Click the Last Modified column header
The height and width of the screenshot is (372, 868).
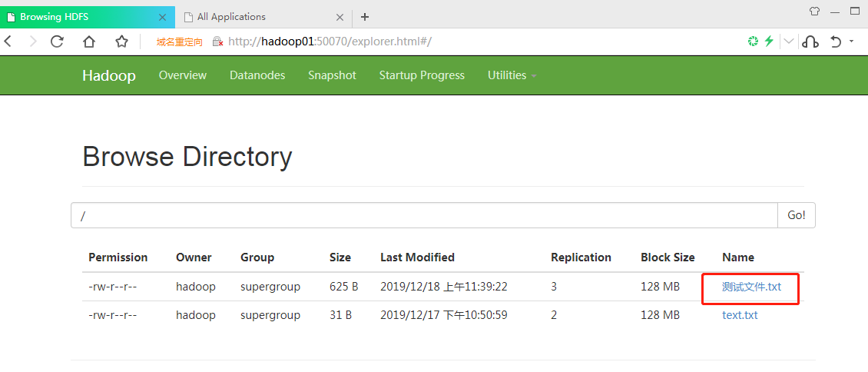tap(417, 257)
